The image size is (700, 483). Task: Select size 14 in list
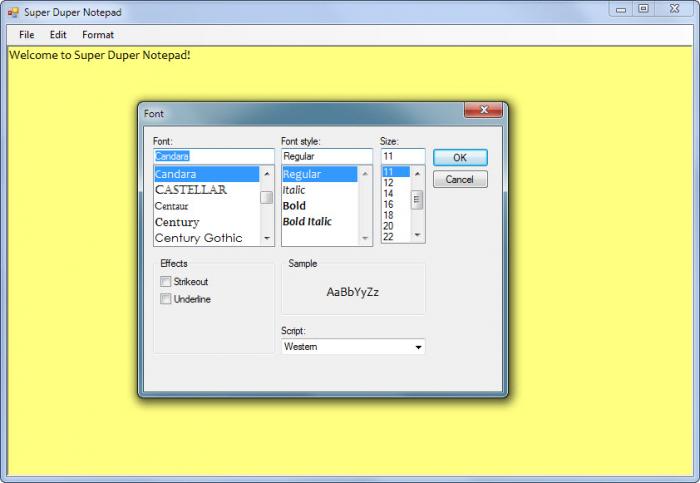[396, 193]
